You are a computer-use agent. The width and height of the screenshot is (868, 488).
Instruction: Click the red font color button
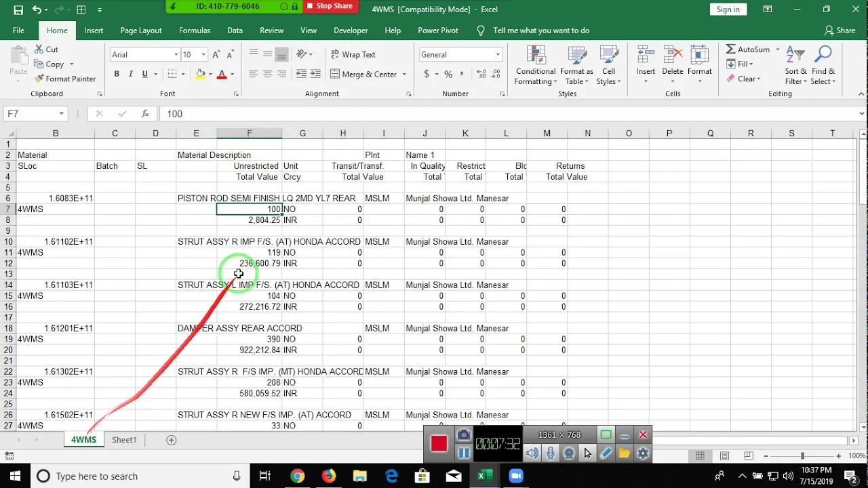(222, 74)
